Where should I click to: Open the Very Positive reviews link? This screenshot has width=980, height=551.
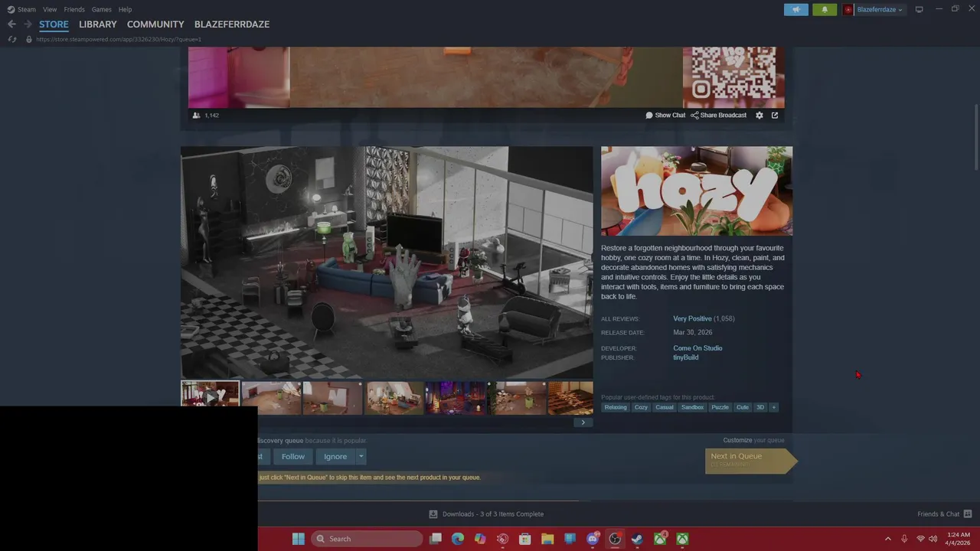click(692, 318)
